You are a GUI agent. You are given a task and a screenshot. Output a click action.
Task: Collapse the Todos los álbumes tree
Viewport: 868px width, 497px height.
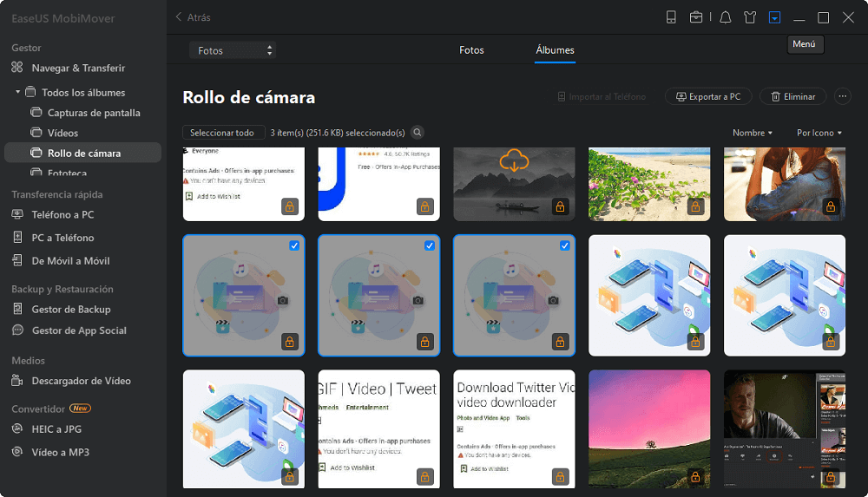pyautogui.click(x=17, y=92)
